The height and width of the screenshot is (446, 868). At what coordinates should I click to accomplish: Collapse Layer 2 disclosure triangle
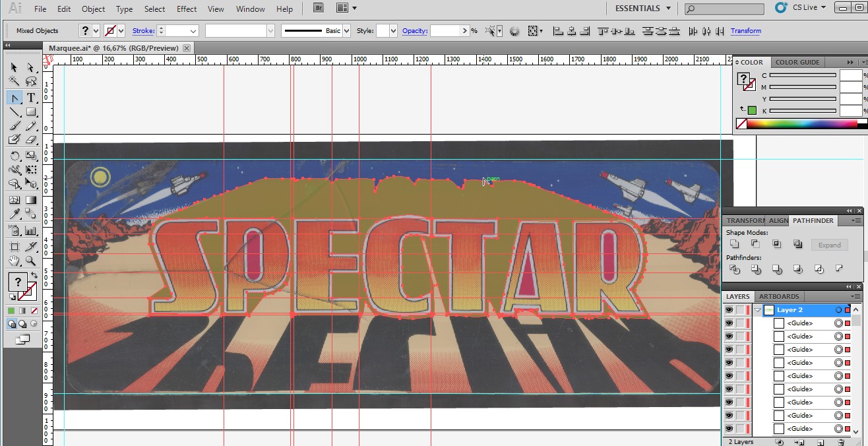(x=758, y=310)
